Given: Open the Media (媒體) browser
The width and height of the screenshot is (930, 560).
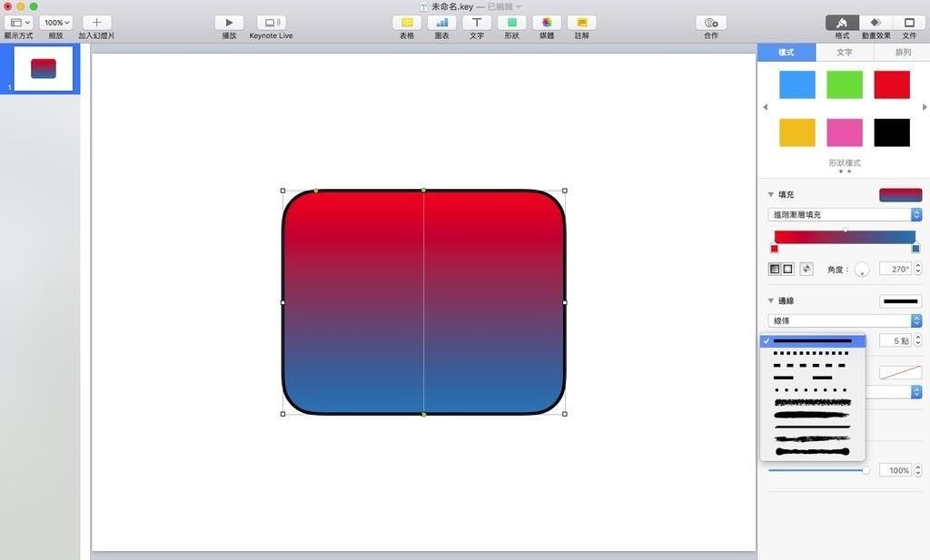Looking at the screenshot, I should (x=546, y=23).
